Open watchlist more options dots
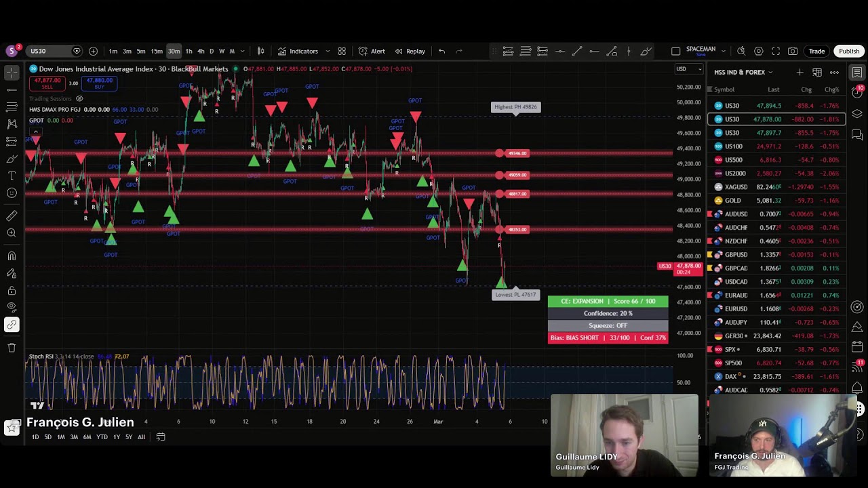 834,72
